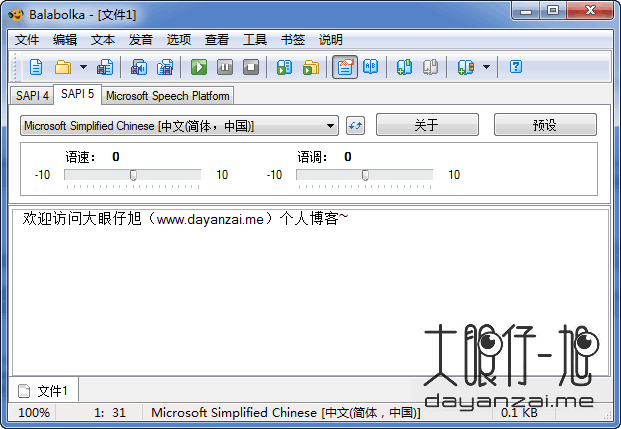Expand the bookmarks list dropdown arrow
This screenshot has width=621, height=429.
(x=486, y=67)
